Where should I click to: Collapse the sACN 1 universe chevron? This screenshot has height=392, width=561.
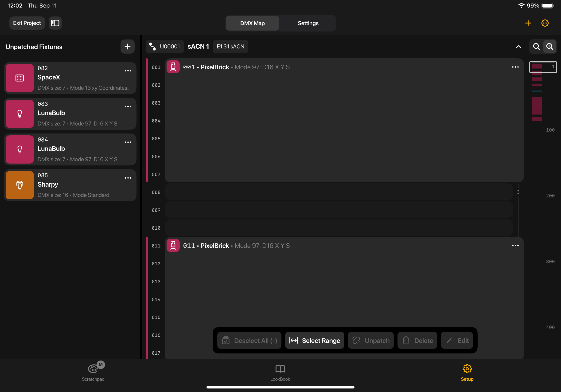coord(518,47)
